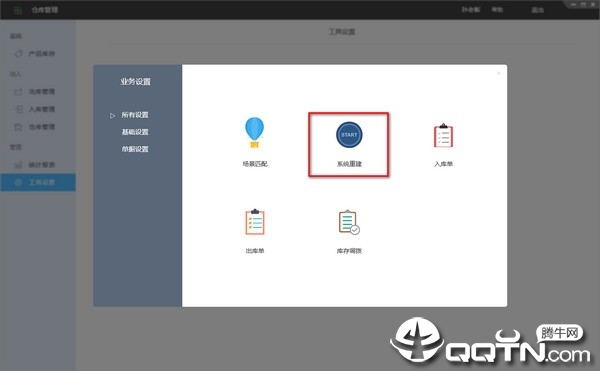This screenshot has width=600, height=371.
Task: Open the 入库单 clipboard icon
Action: coord(443,135)
